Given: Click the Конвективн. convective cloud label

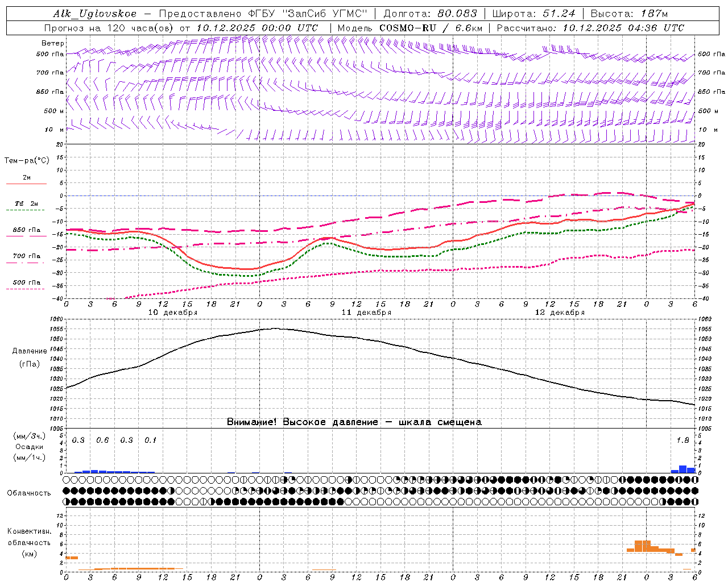Looking at the screenshot, I should coord(29,531).
